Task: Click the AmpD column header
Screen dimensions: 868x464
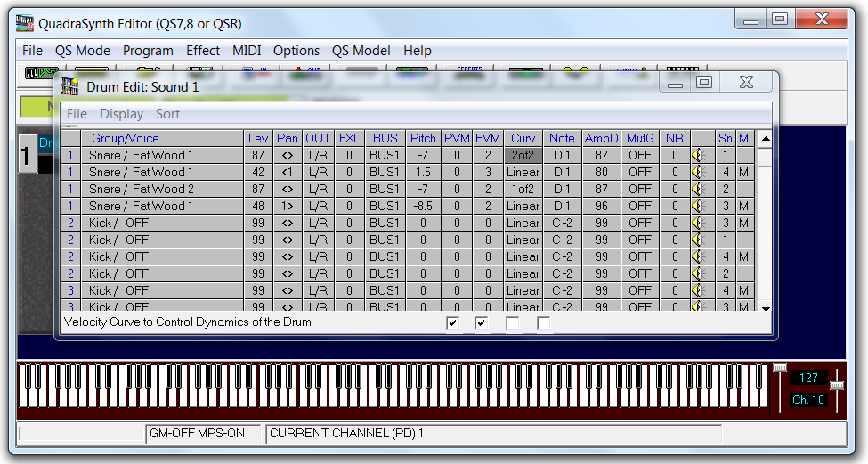Action: click(602, 138)
